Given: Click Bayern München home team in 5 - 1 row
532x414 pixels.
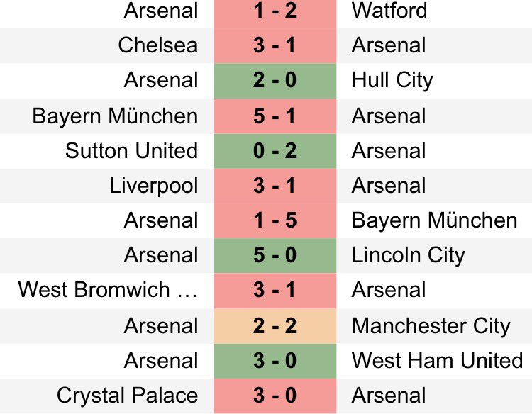Looking at the screenshot, I should [x=115, y=116].
